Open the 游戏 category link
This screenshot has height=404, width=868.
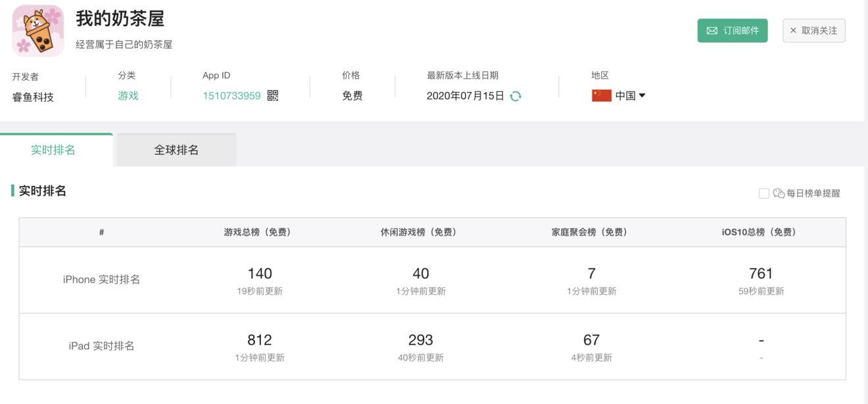tap(128, 96)
